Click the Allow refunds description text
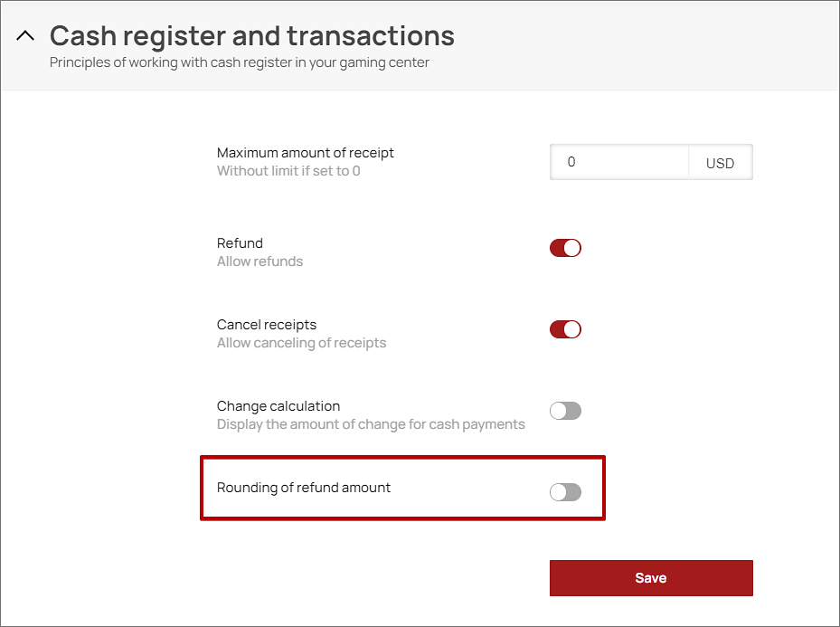The height and width of the screenshot is (627, 840). 260,261
